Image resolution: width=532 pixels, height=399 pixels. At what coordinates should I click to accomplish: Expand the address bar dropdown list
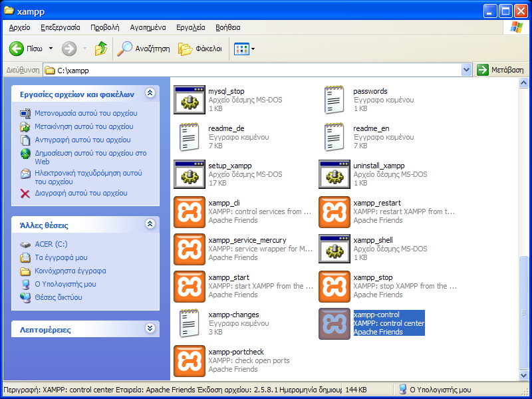coord(467,70)
